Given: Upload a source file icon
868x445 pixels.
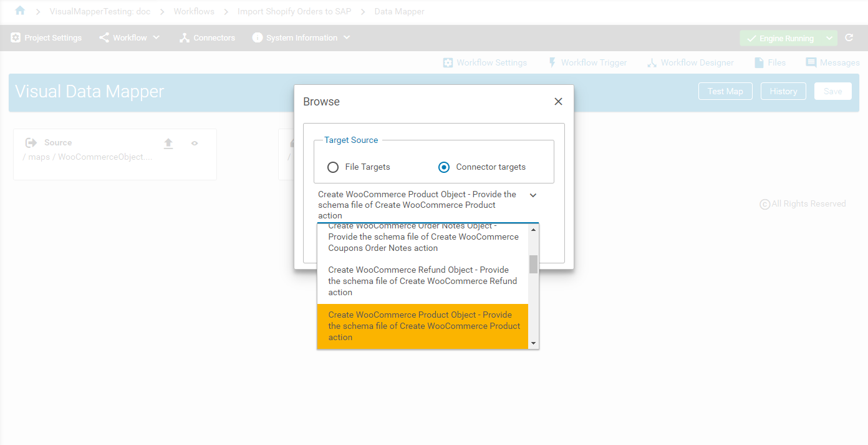Looking at the screenshot, I should [168, 144].
